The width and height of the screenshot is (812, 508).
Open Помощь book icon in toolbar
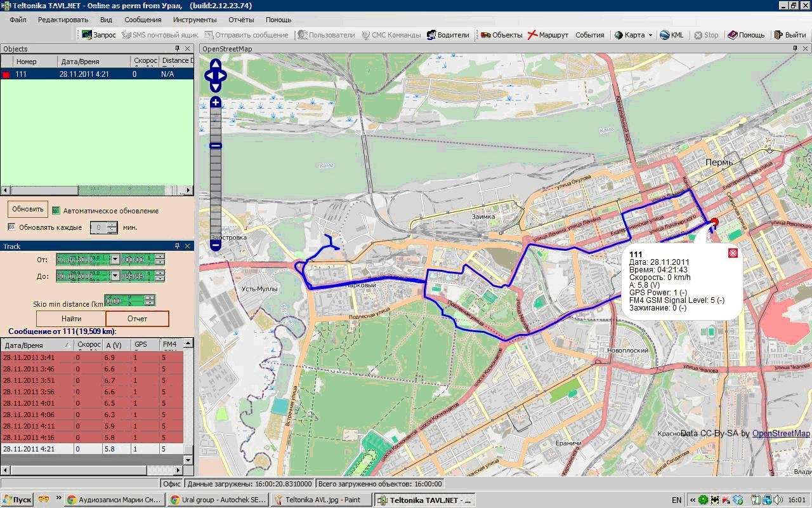(x=746, y=35)
